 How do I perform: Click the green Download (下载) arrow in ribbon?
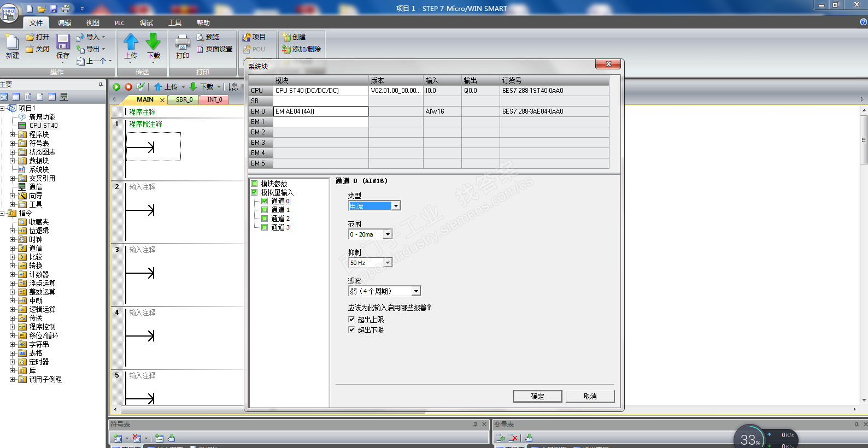click(154, 42)
